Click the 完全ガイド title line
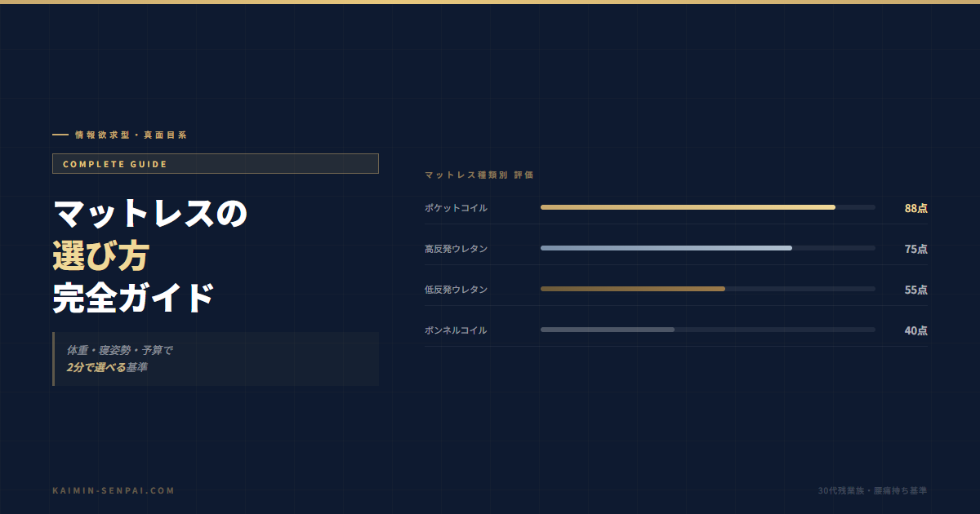The image size is (980, 514). pos(133,299)
